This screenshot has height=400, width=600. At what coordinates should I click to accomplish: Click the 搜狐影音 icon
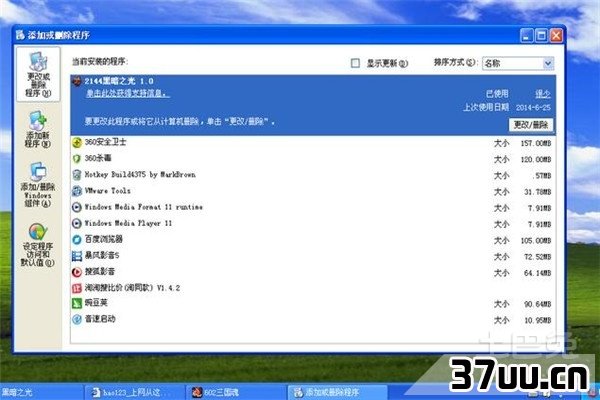click(x=77, y=272)
